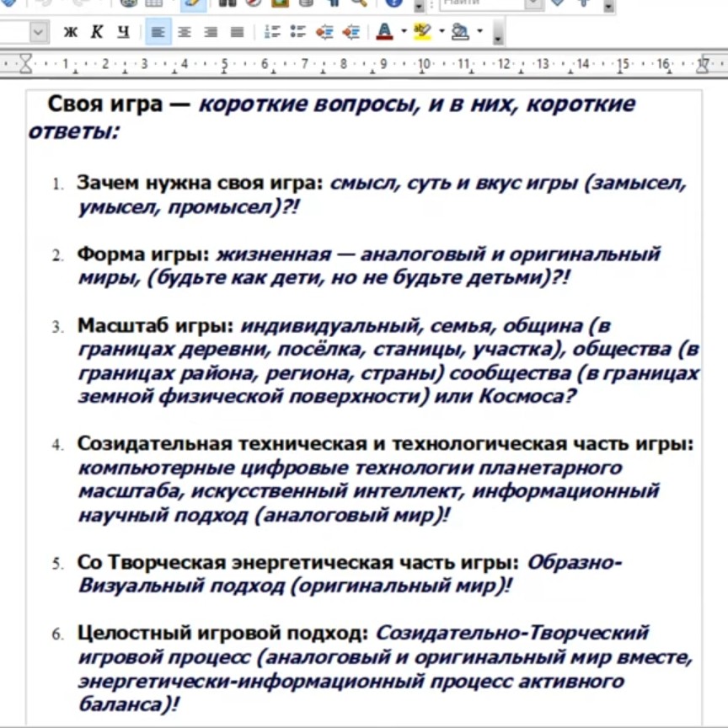Click text 'или Космоса?'
Viewport: 728px width, 728px height.
pos(505,396)
